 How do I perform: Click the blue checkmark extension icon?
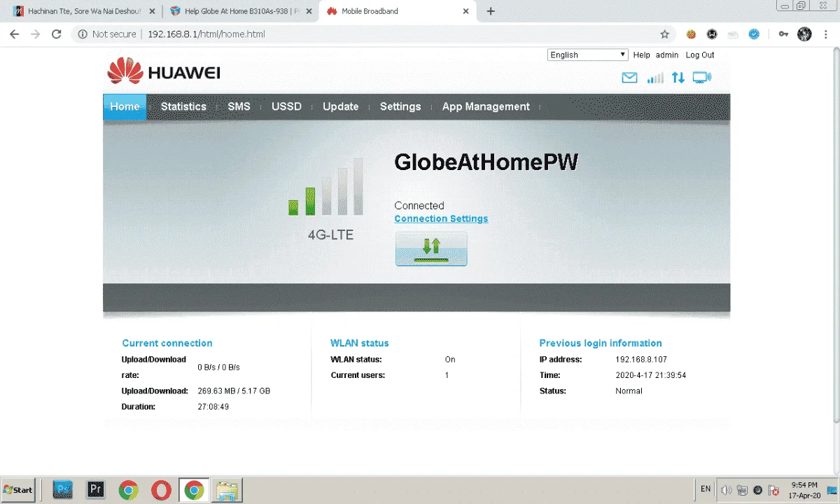pyautogui.click(x=754, y=34)
